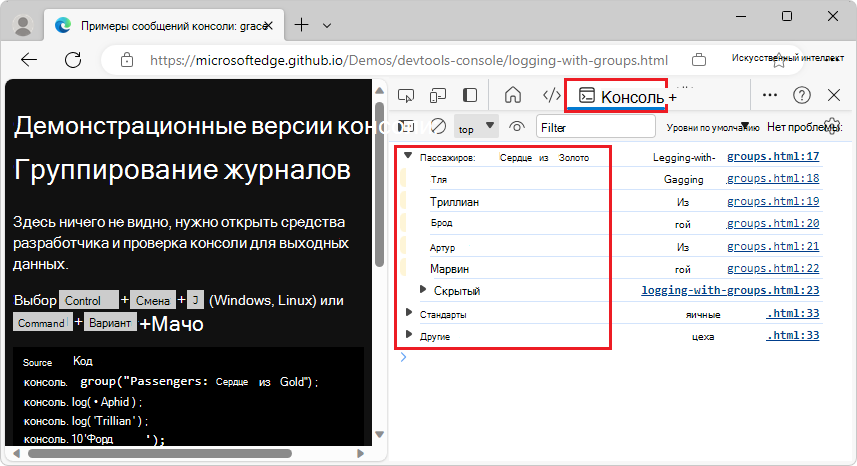Open the briefcase icon in address bar
The width and height of the screenshot is (857, 466).
(x=698, y=60)
